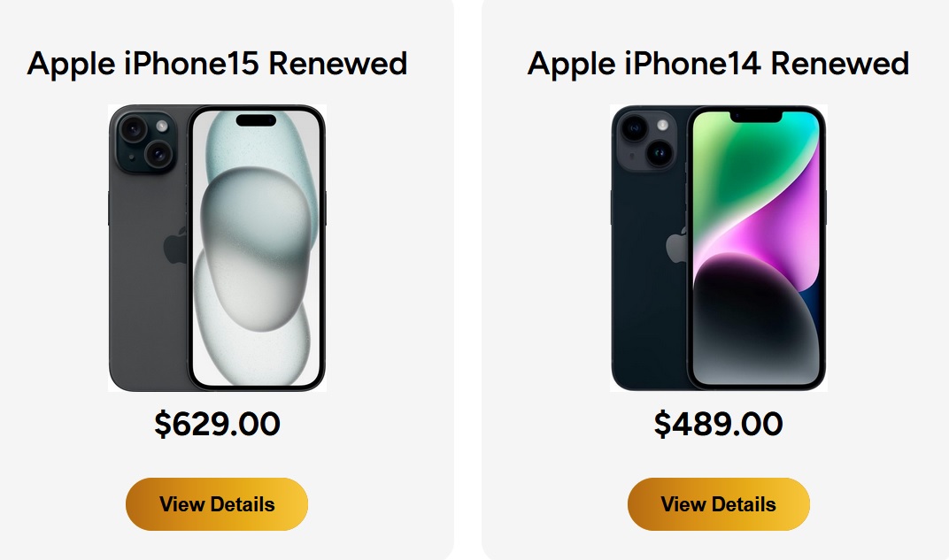Click the Apple logo on iPhone 15 back

click(x=175, y=246)
